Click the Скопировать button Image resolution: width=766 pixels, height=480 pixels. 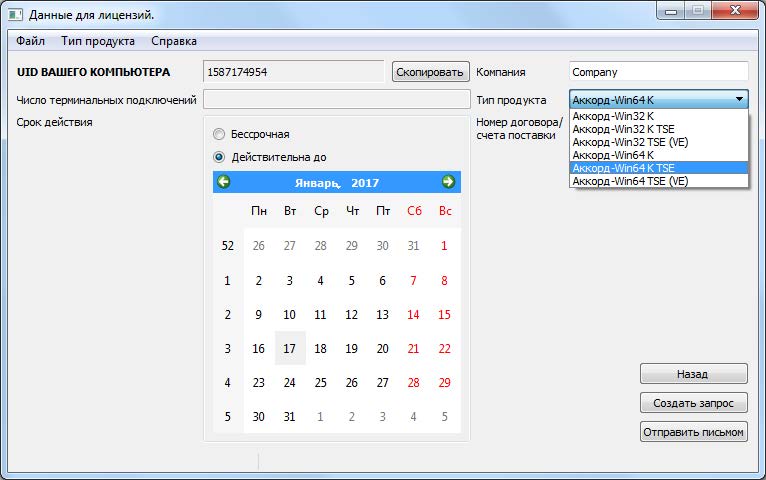click(430, 72)
